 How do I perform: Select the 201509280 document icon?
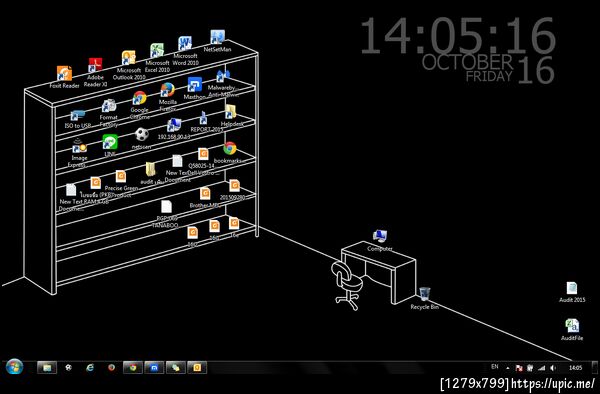click(x=234, y=186)
